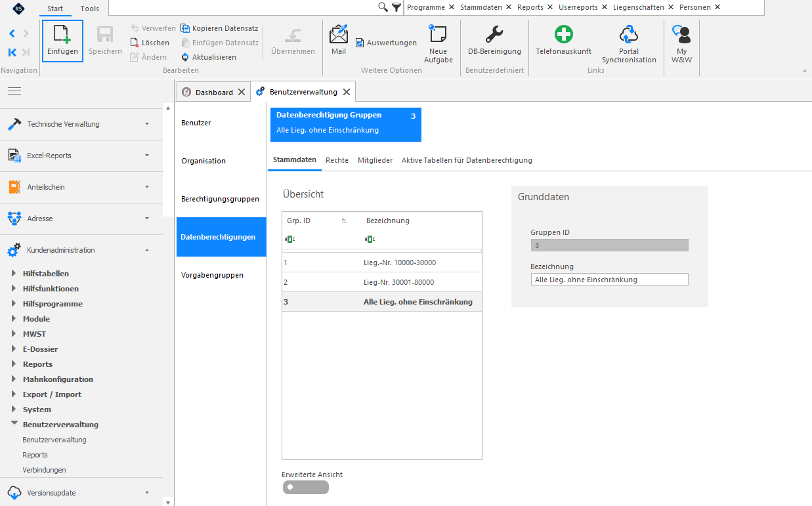Screen dimensions: 812x506
Task: Toggle the Erweiterte Ansicht switch
Action: coord(306,487)
